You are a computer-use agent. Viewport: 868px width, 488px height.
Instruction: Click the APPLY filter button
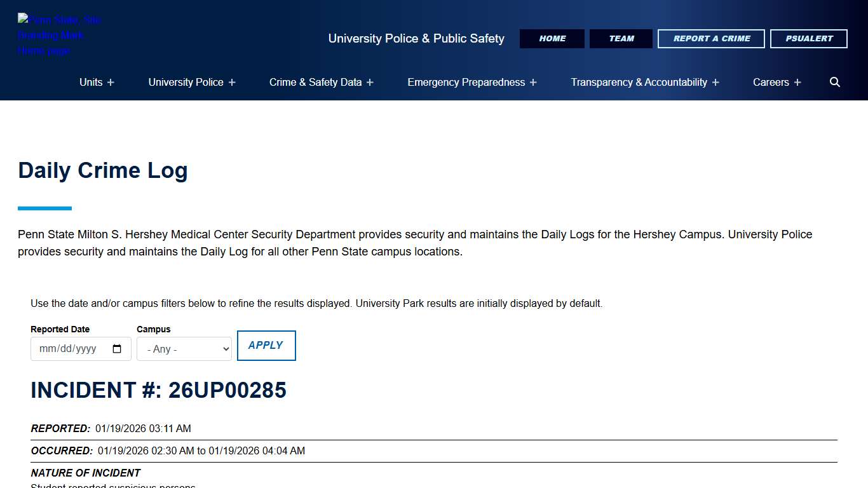click(266, 346)
